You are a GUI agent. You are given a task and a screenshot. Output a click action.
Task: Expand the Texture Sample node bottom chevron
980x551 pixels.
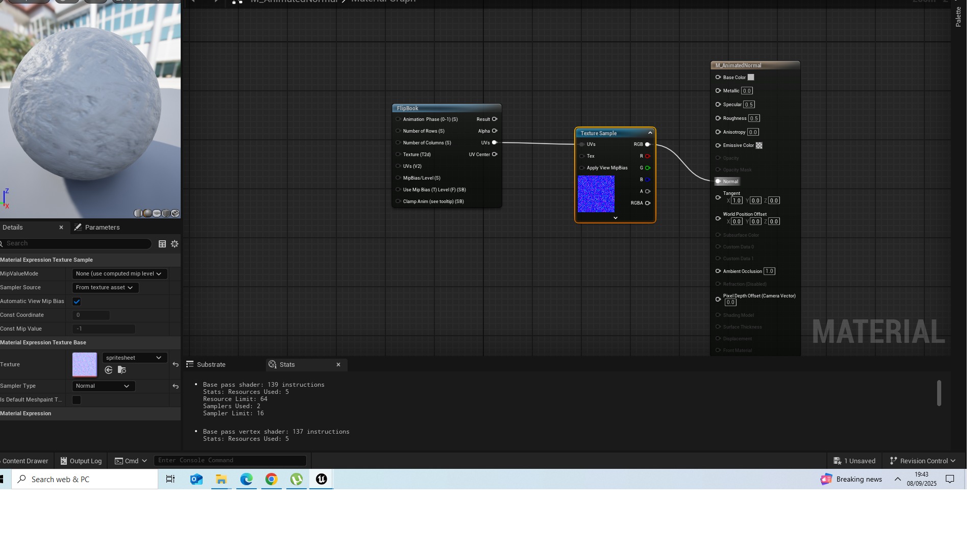tap(616, 218)
